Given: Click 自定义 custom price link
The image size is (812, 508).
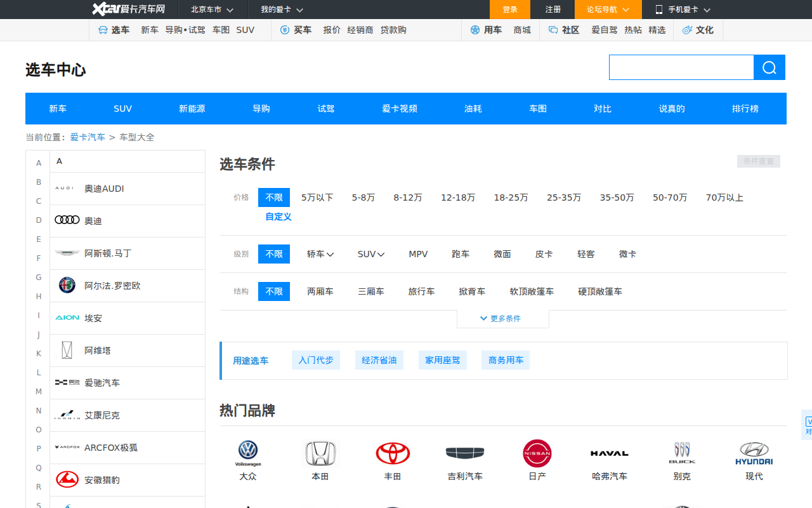Looking at the screenshot, I should coord(278,217).
